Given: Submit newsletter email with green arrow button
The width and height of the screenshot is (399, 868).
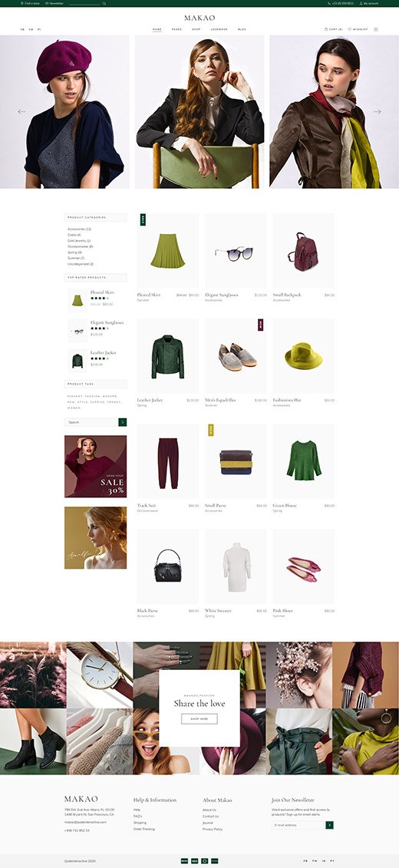Looking at the screenshot, I should coord(330,825).
